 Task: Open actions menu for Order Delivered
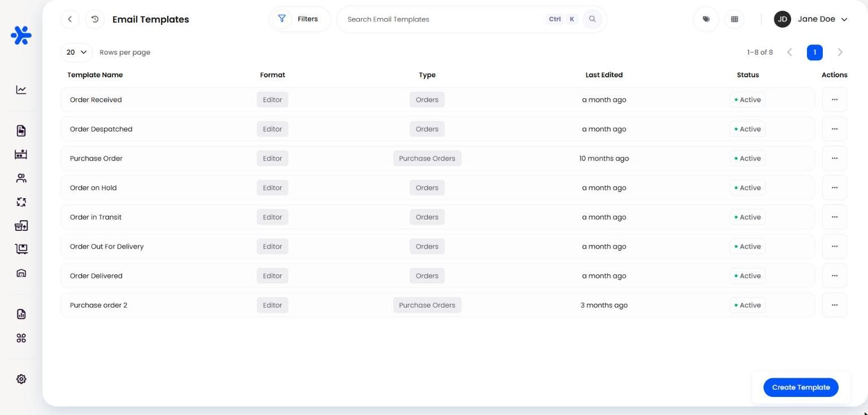pyautogui.click(x=835, y=276)
